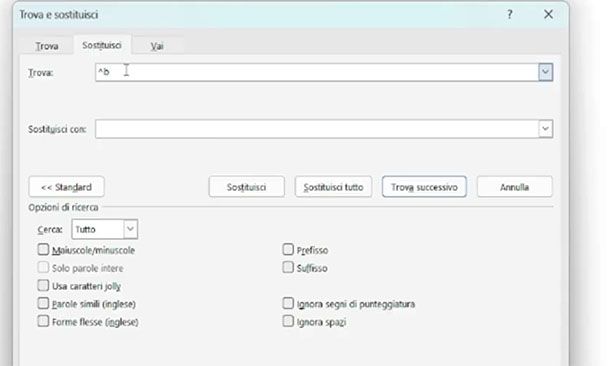Click the Sostituisci tutto button

[x=333, y=187]
